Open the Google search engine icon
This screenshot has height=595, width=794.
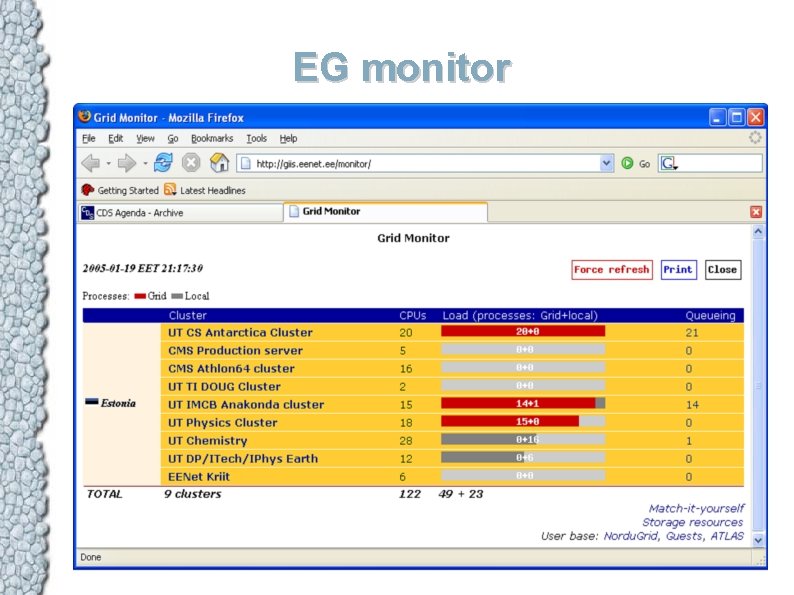click(668, 163)
